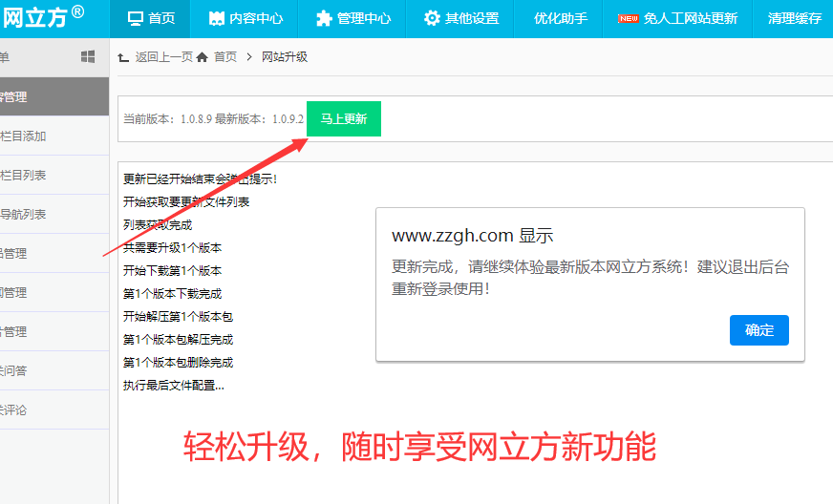
Task: Click log line 第1个版本包删除完成
Action: [179, 362]
